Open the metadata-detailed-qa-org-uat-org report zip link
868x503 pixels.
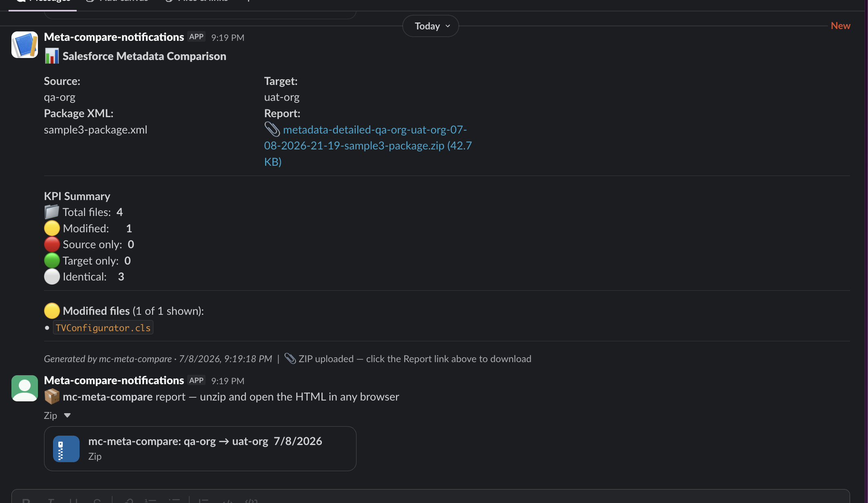click(368, 146)
